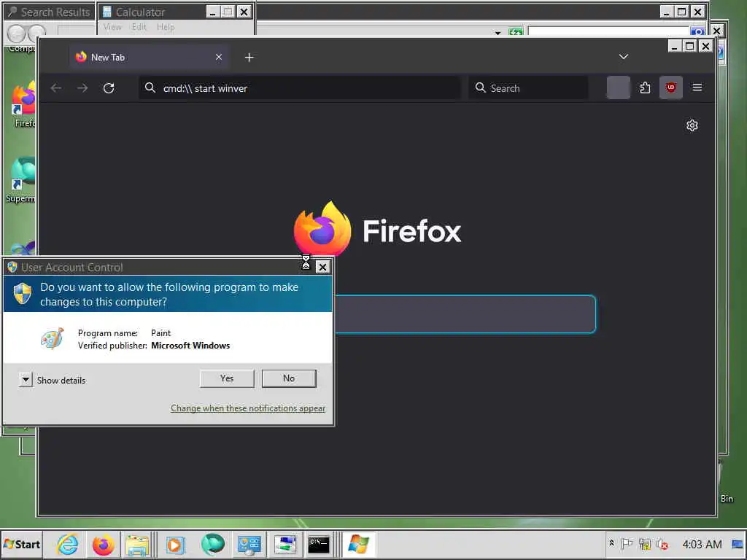
Task: Show hidden system tray icons
Action: click(611, 543)
